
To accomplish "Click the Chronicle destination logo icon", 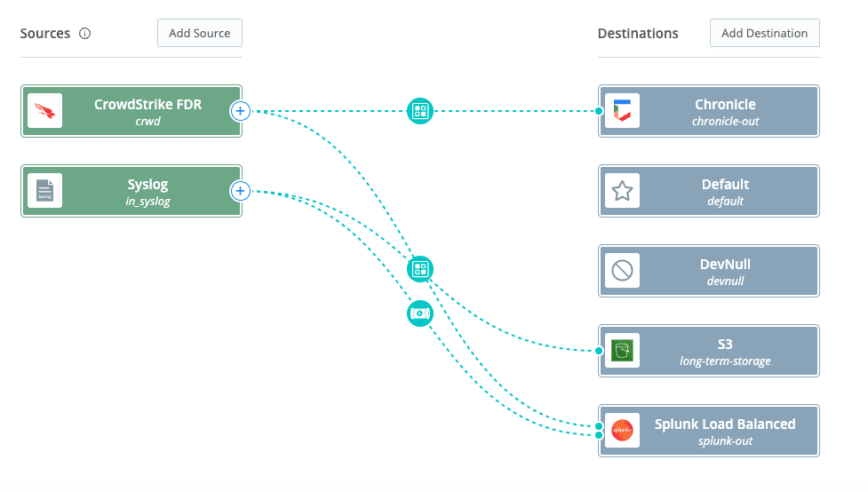I will pyautogui.click(x=622, y=111).
